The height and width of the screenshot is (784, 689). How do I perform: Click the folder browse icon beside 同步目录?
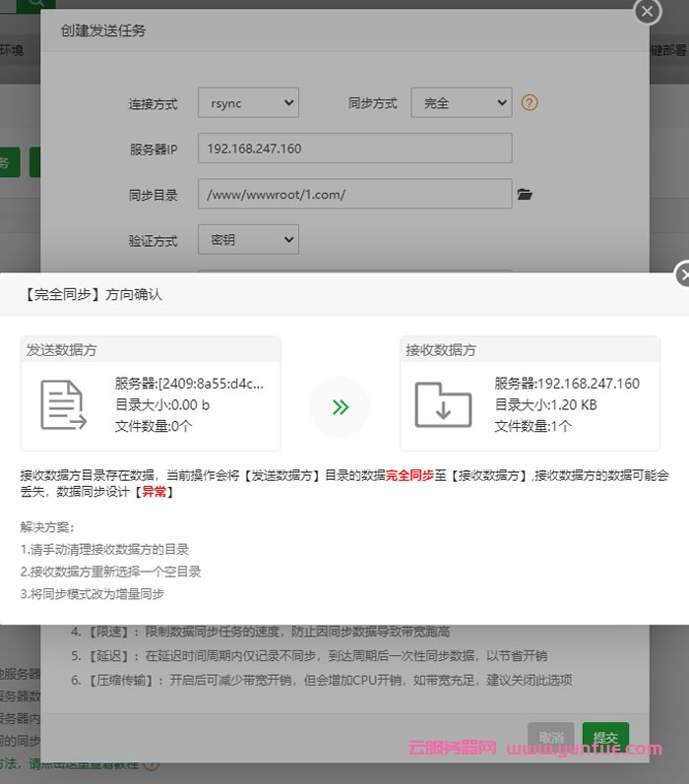[524, 195]
